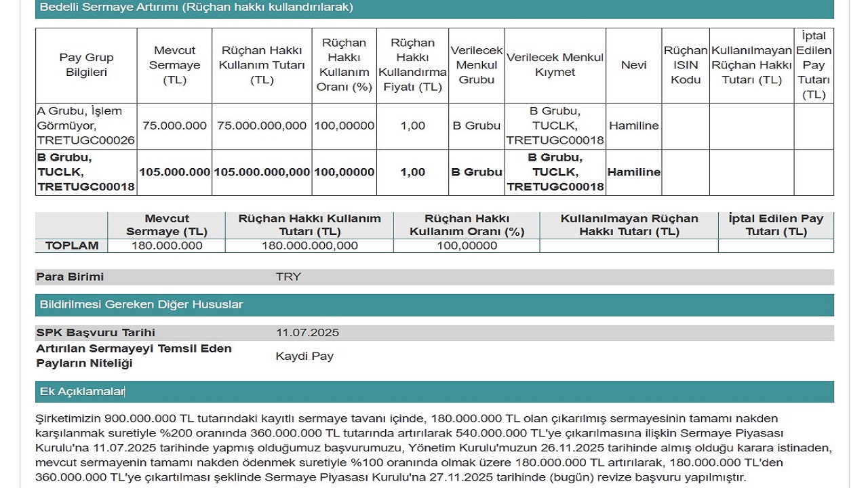Click the Nevi column header

coord(633,65)
